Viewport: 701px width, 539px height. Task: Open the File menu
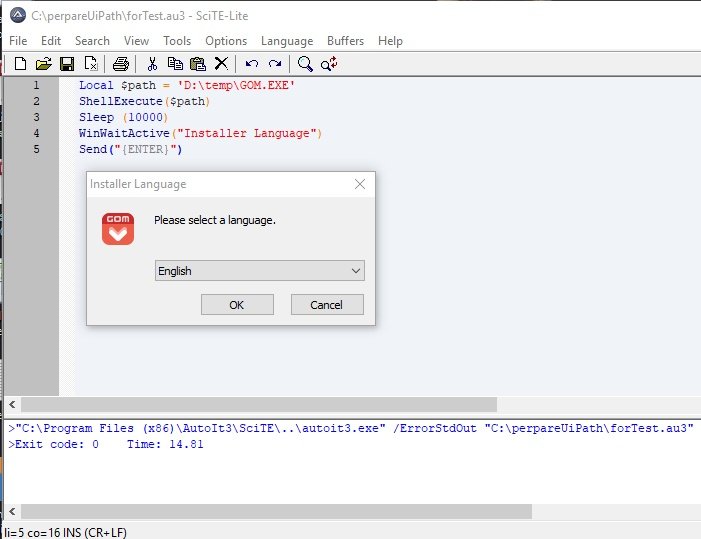coord(18,41)
